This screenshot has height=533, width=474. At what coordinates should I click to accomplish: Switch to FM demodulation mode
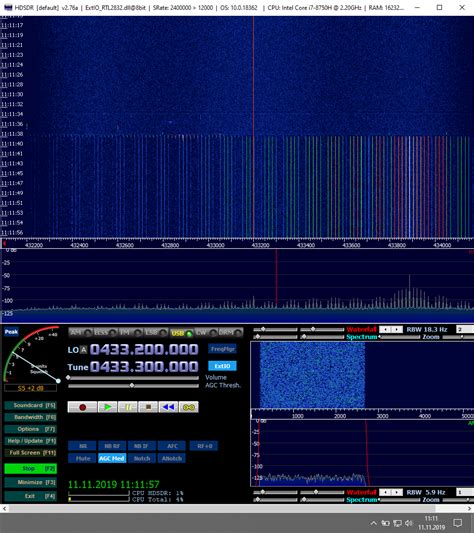131,332
